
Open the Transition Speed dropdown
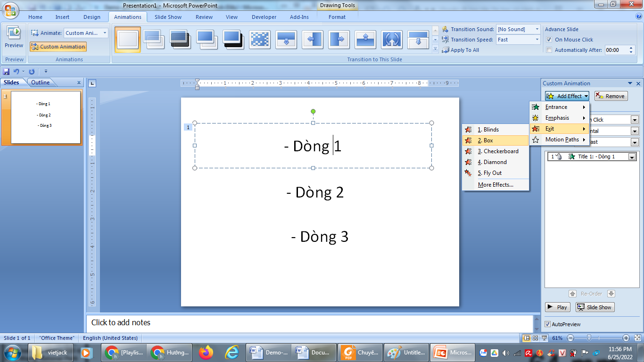tap(537, 40)
